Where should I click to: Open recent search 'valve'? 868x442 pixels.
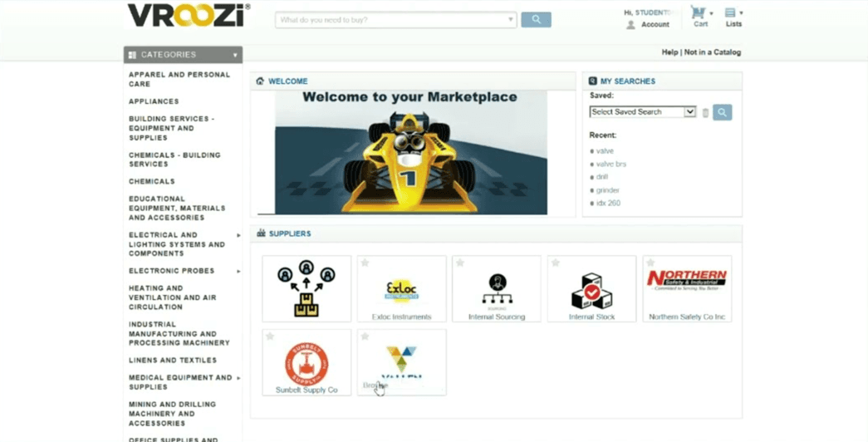[605, 150]
